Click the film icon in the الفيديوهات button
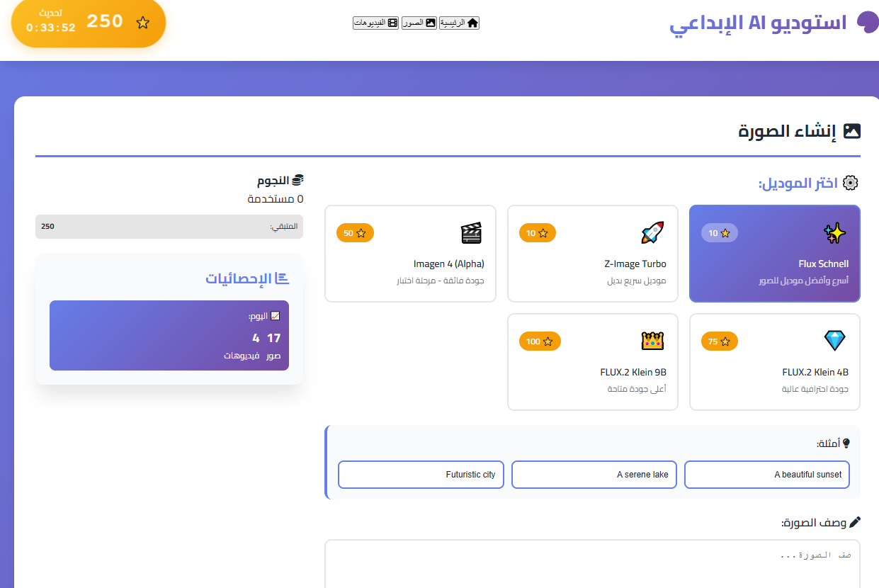 point(392,23)
